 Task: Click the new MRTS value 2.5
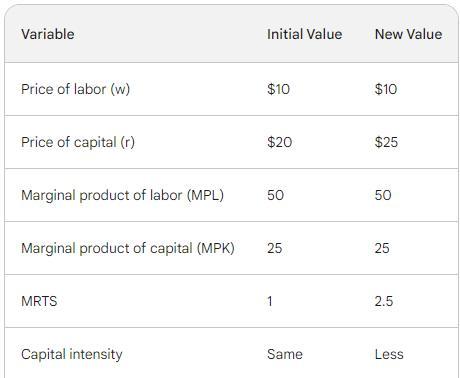[384, 301]
